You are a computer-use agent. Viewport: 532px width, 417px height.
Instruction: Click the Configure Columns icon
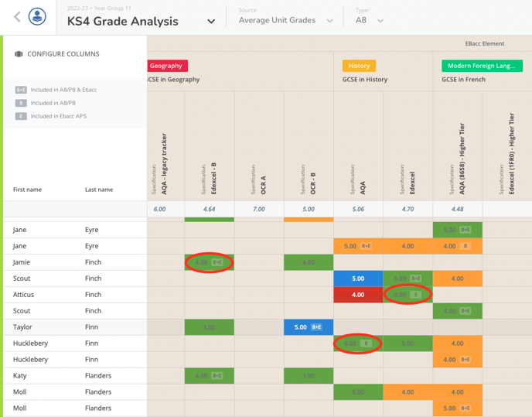(19, 54)
